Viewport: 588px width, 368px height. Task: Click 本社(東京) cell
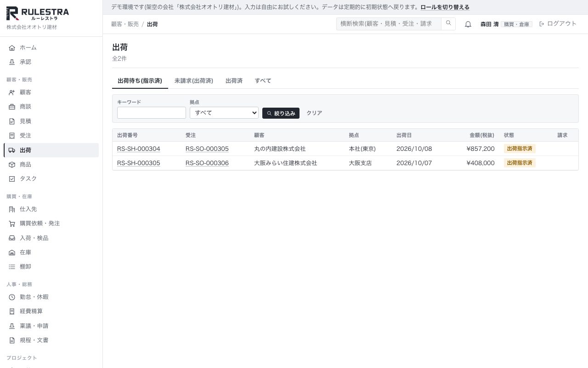[x=362, y=149]
